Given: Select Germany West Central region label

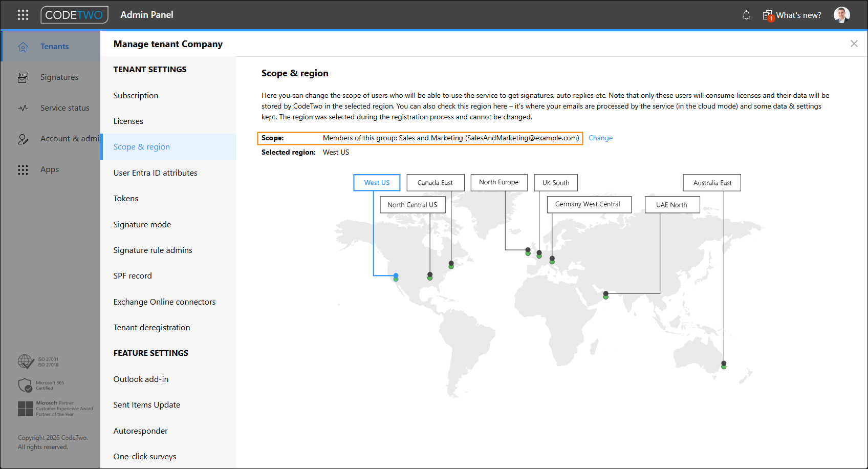Looking at the screenshot, I should 589,204.
